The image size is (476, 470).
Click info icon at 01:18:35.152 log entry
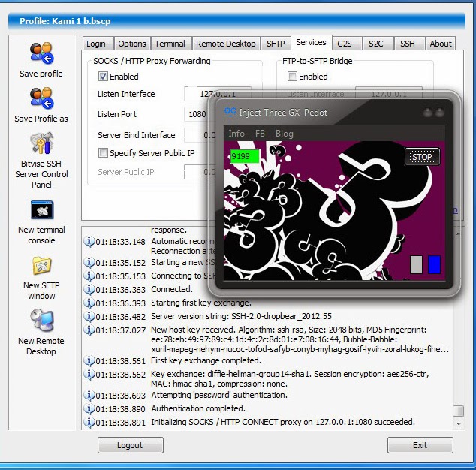(x=89, y=262)
